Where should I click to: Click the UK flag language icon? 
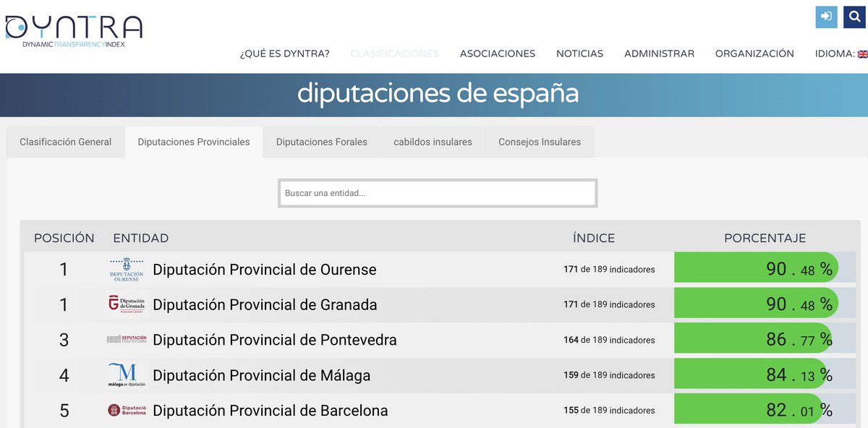click(862, 54)
